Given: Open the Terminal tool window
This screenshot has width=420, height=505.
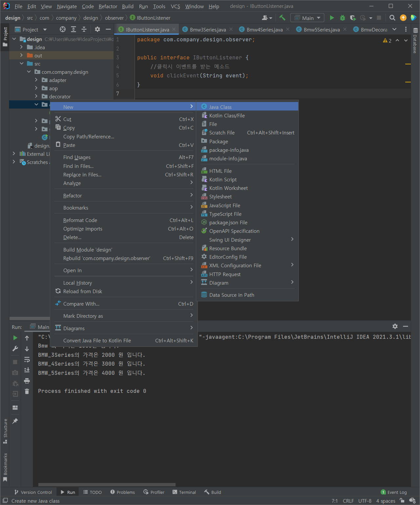Looking at the screenshot, I should click(x=184, y=492).
